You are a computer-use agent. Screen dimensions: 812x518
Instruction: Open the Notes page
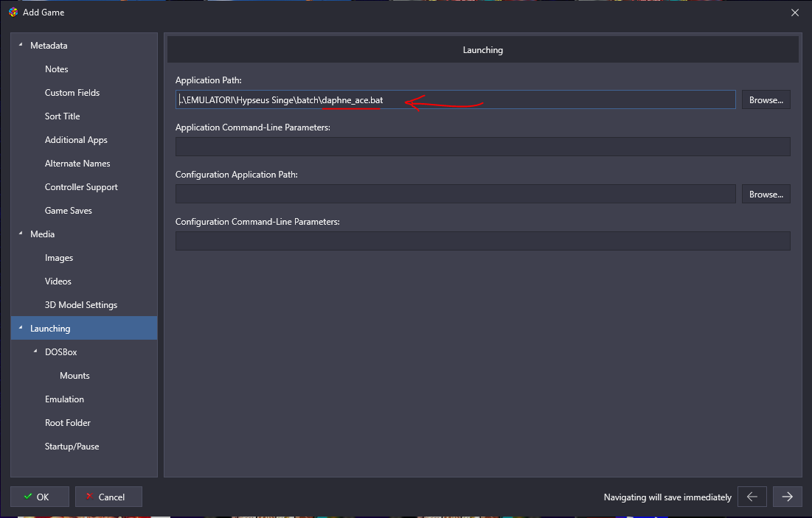(57, 69)
